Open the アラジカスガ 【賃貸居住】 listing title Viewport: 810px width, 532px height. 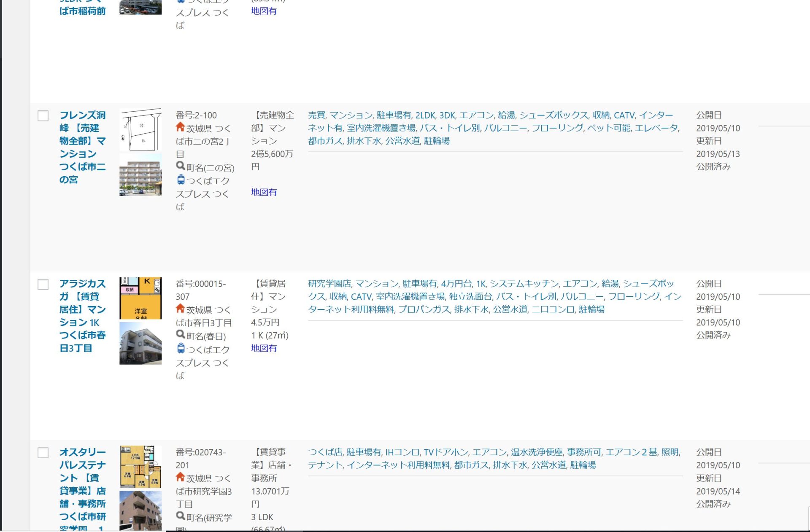coord(83,316)
